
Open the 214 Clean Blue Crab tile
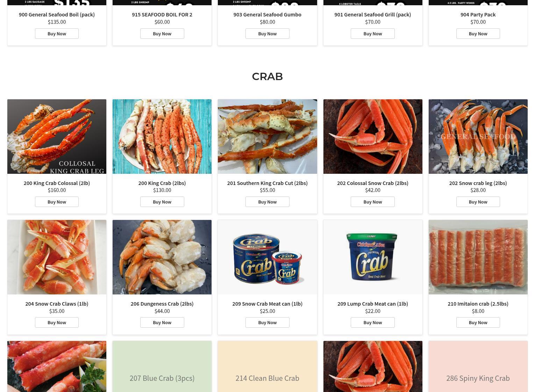(x=267, y=366)
